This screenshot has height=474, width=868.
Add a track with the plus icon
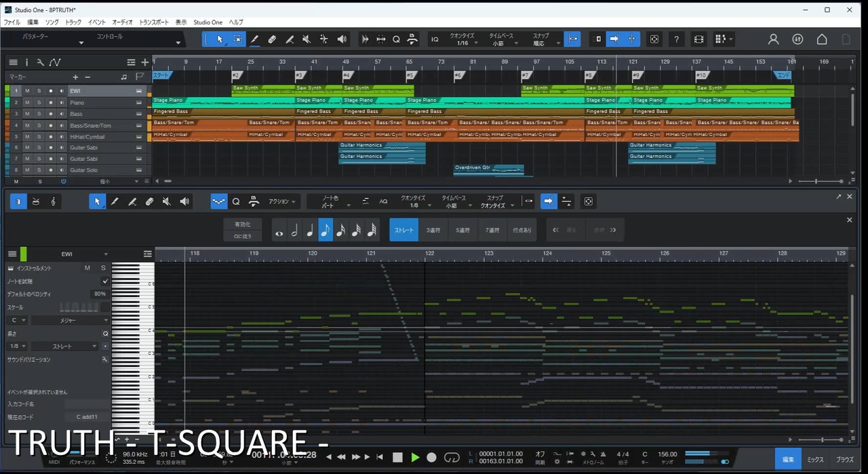tap(144, 62)
